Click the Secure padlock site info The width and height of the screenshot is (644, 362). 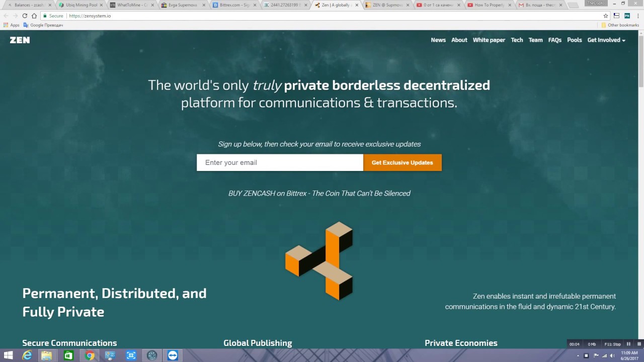(54, 16)
